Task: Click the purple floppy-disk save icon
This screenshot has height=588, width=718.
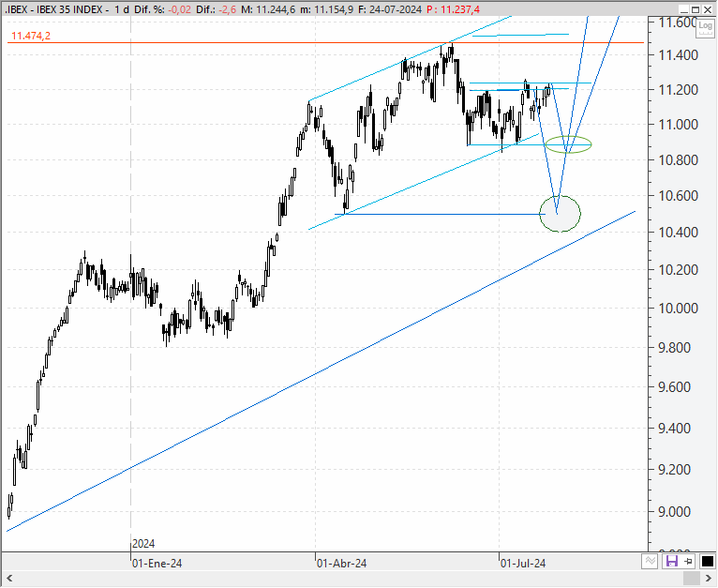Action: point(672,561)
